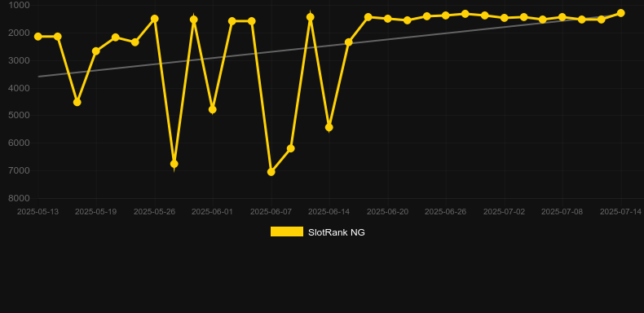Click the 6000 y-axis label
Image resolution: width=644 pixels, height=313 pixels.
(19, 143)
